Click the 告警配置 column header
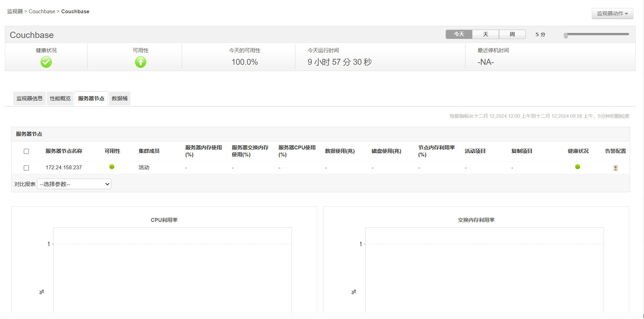This screenshot has height=319, width=644. [615, 151]
